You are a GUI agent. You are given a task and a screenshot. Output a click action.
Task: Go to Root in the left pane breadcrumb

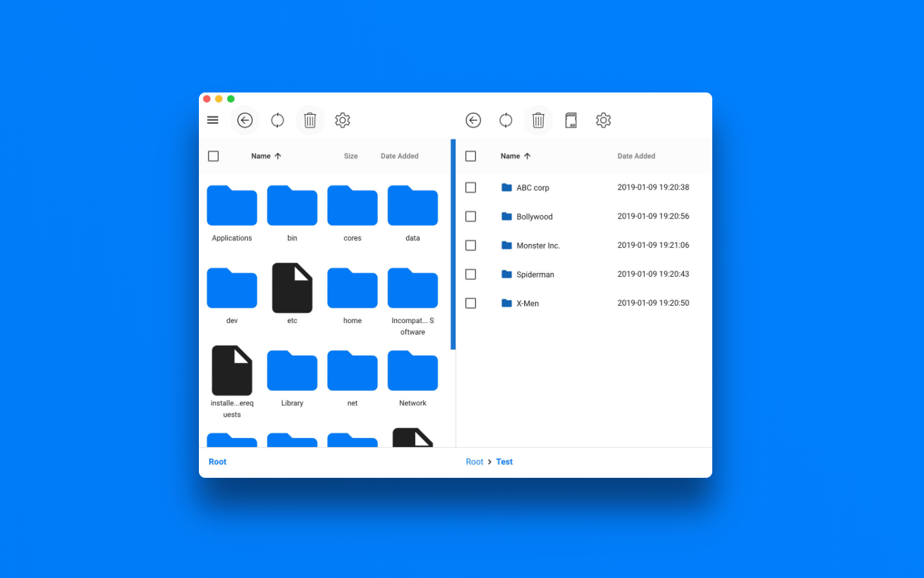pyautogui.click(x=217, y=461)
